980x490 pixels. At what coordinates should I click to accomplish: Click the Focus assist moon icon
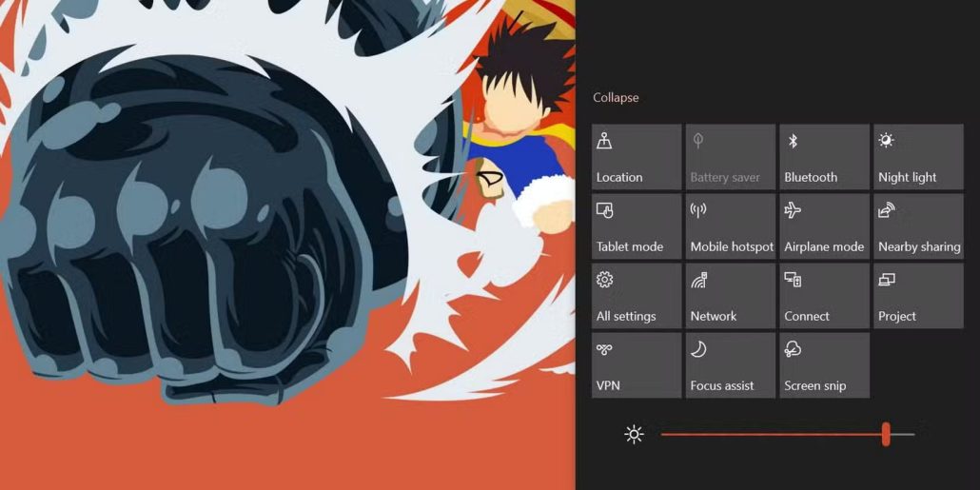click(x=698, y=349)
